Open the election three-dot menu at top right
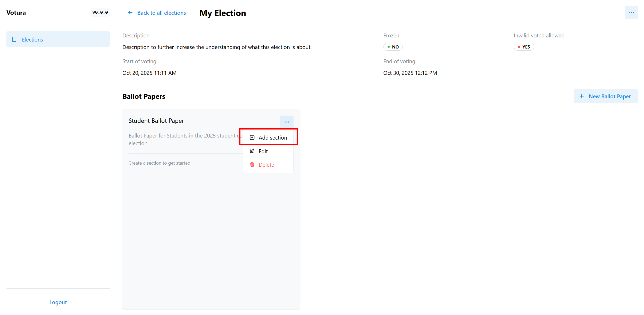Screen dimensions: 644x315 [x=631, y=13]
